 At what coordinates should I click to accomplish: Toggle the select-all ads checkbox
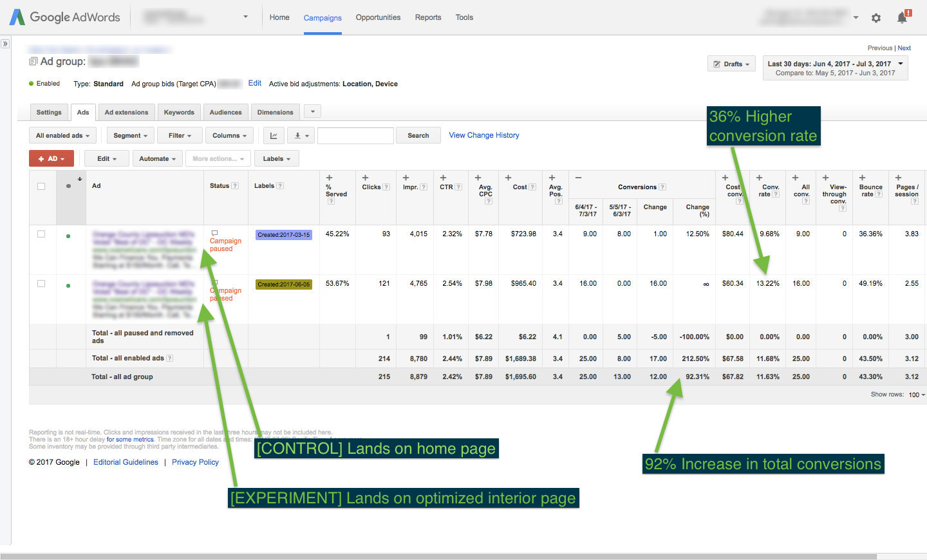pyautogui.click(x=41, y=186)
